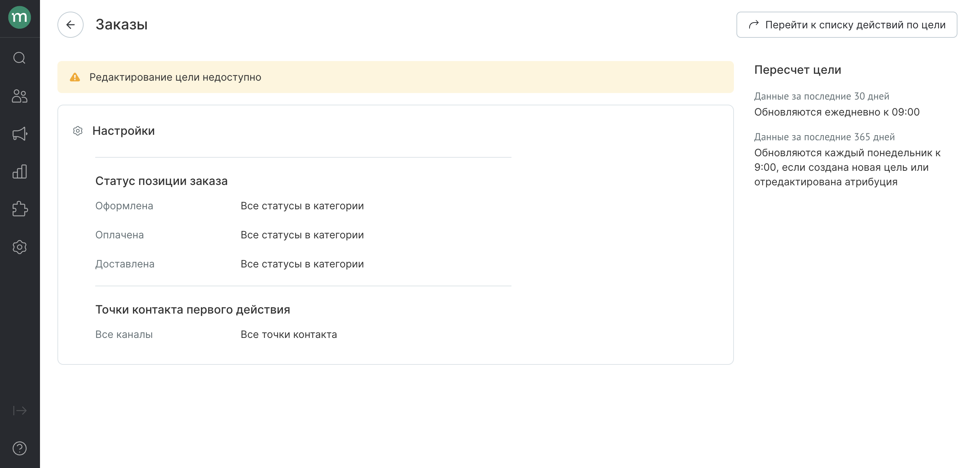
Task: Open reports via bar chart icon
Action: [19, 172]
